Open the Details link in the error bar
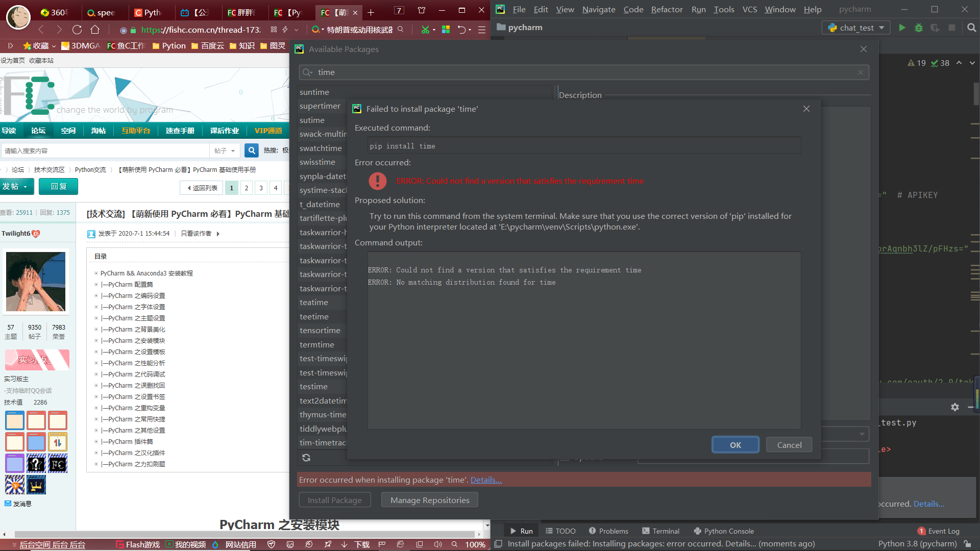This screenshot has width=980, height=551. pyautogui.click(x=486, y=480)
